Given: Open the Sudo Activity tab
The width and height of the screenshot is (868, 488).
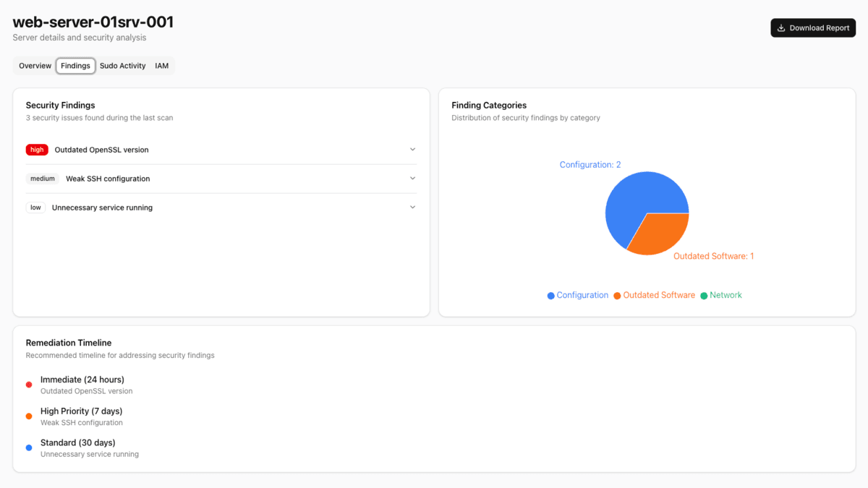Looking at the screenshot, I should coord(122,65).
